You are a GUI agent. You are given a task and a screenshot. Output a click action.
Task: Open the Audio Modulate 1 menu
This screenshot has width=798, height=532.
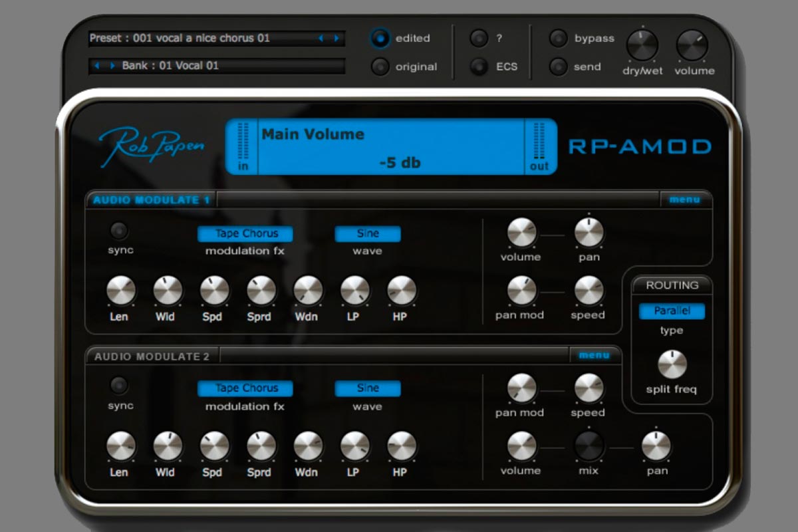(684, 199)
